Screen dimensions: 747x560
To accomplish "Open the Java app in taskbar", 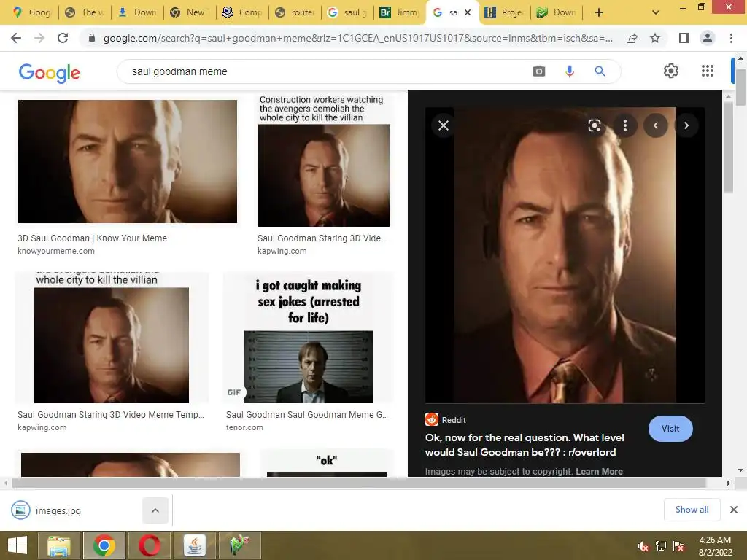I will pyautogui.click(x=194, y=545).
